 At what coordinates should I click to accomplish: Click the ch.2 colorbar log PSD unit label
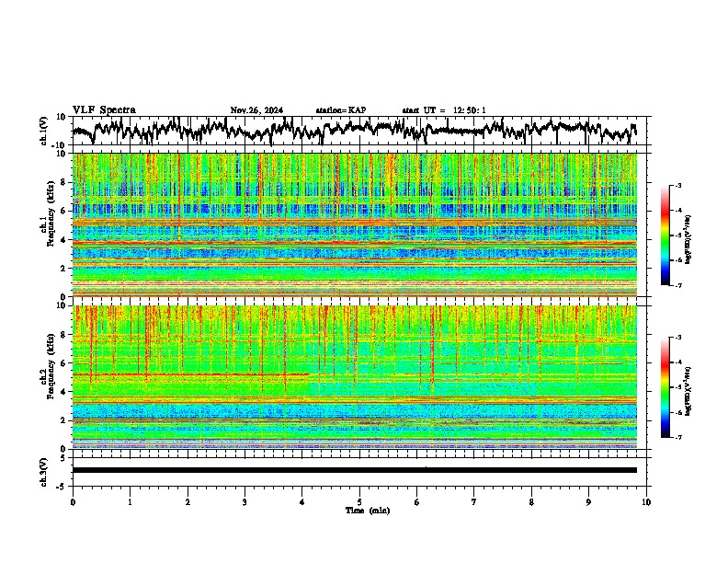click(688, 391)
